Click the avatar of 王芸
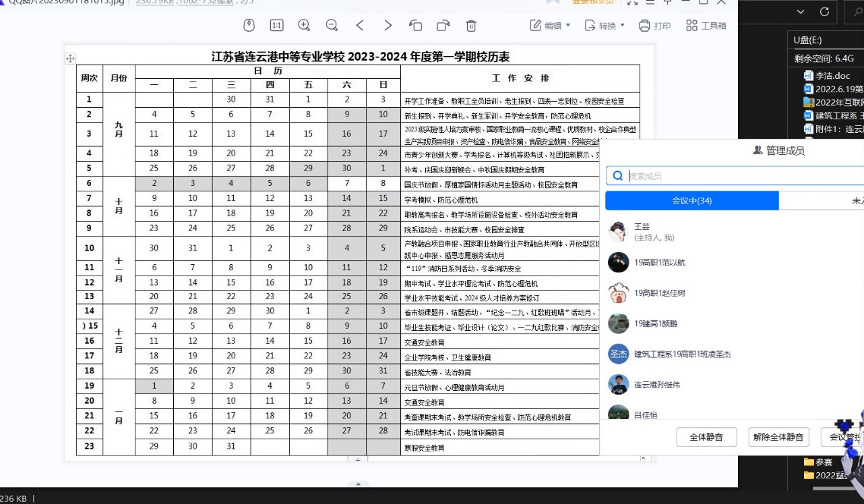This screenshot has width=864, height=504. (x=618, y=232)
